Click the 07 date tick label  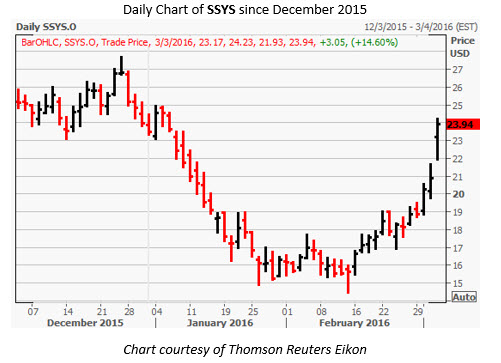pyautogui.click(x=33, y=312)
